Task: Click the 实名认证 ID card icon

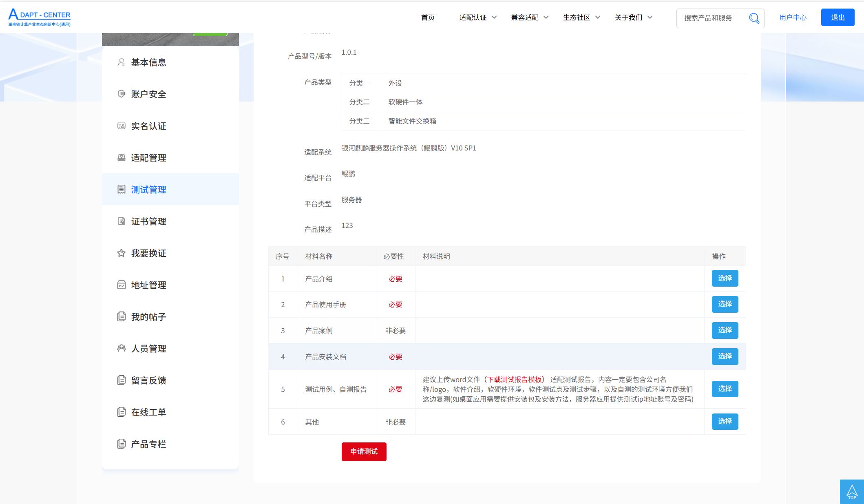Action: click(x=121, y=126)
